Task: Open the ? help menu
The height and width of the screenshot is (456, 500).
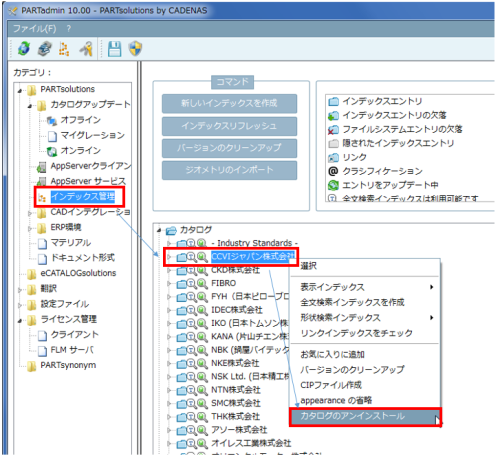Action: (x=69, y=29)
